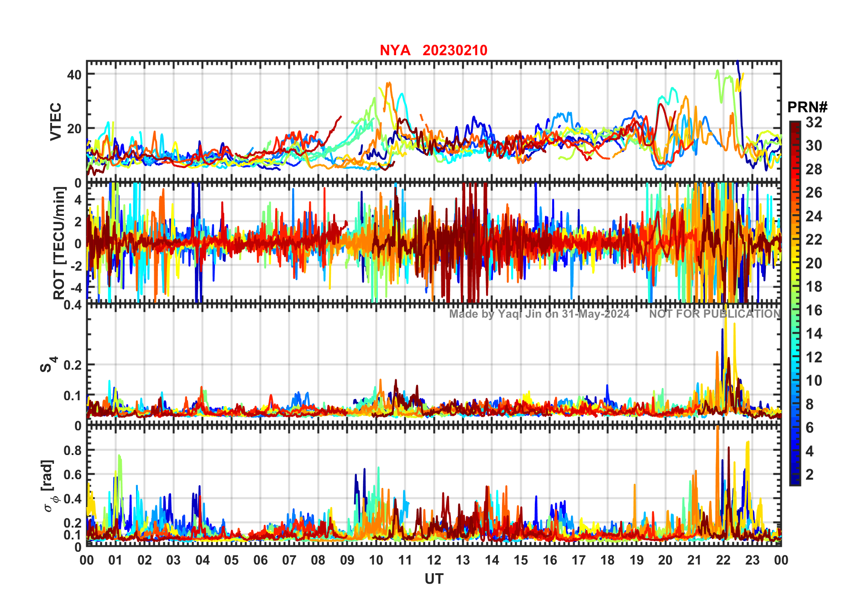Click the VTEC y-axis label

(x=55, y=121)
